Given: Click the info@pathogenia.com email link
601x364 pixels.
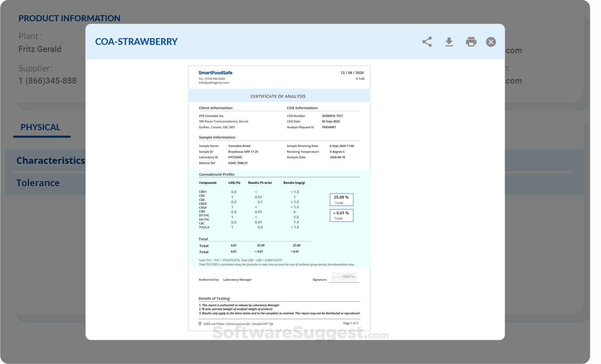Looking at the screenshot, I should (x=214, y=82).
